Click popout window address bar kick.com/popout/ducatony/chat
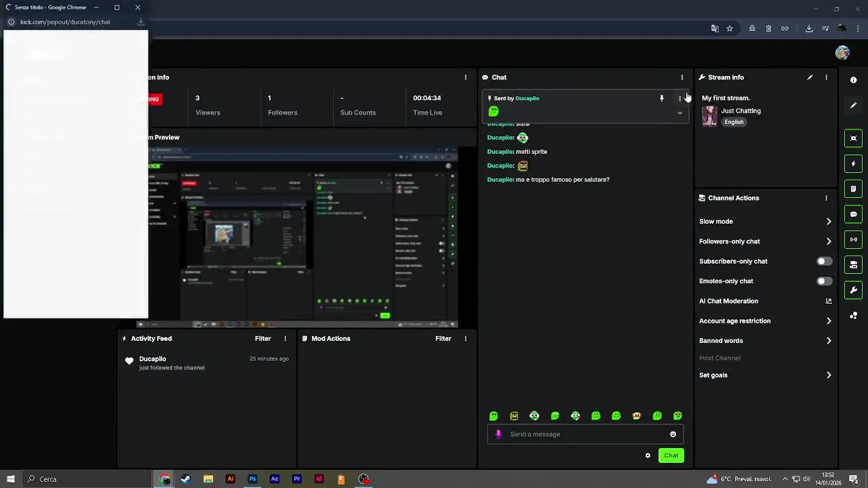 [x=65, y=22]
